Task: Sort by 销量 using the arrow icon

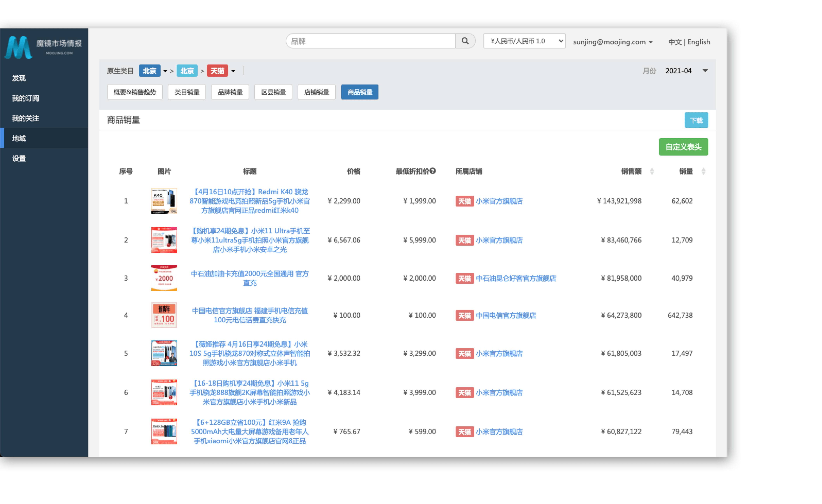Action: (703, 171)
